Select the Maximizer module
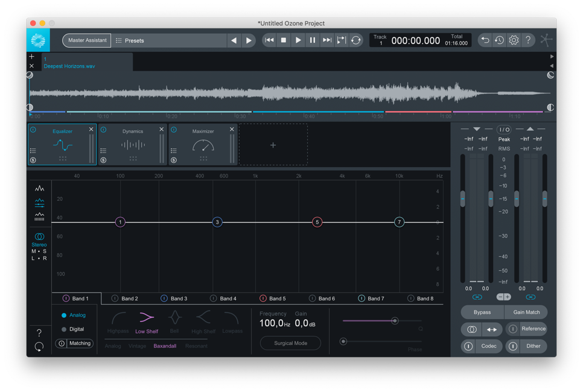Image resolution: width=583 pixels, height=392 pixels. 203,144
